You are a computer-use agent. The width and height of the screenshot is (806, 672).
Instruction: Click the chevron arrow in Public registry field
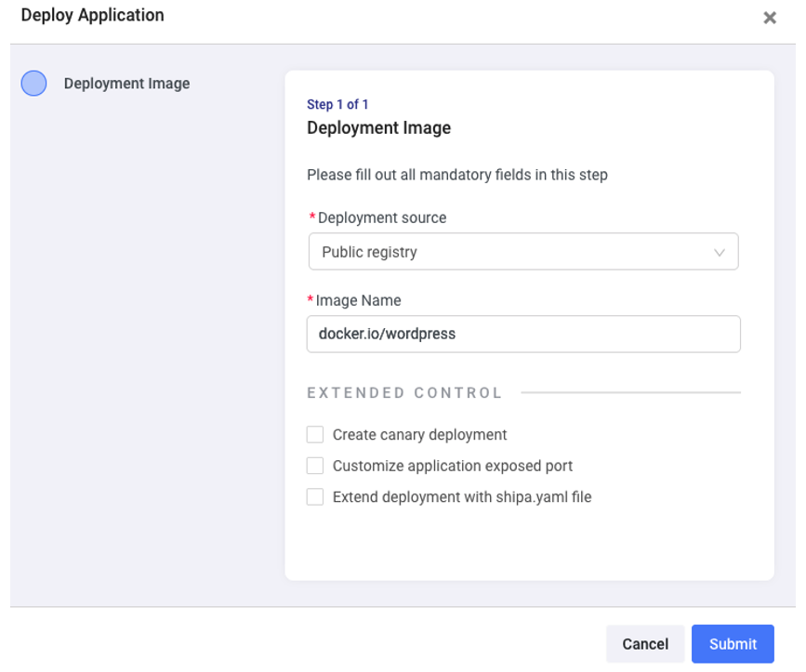pos(719,253)
